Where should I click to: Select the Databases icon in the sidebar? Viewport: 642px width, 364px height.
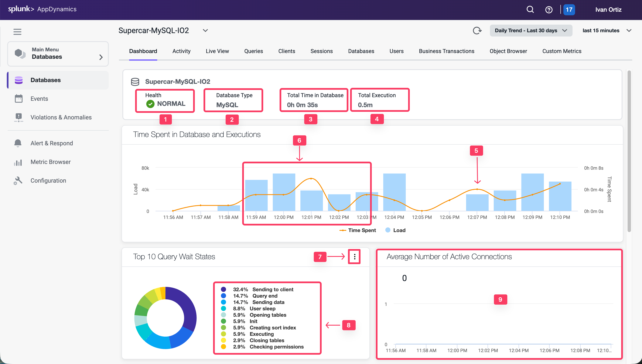pos(19,80)
